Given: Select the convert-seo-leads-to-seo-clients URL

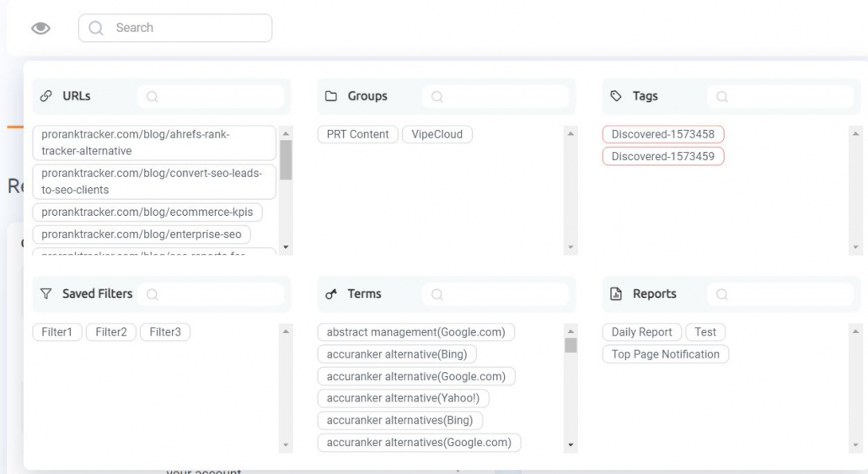Looking at the screenshot, I should pyautogui.click(x=154, y=181).
